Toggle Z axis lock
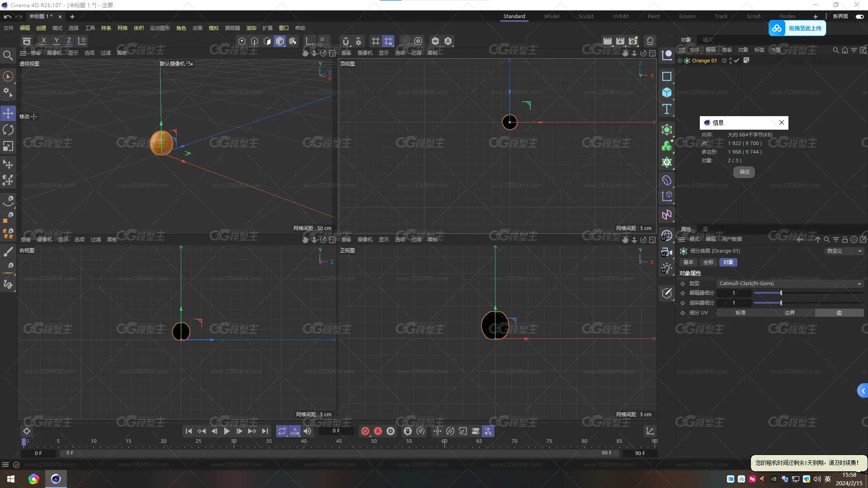This screenshot has width=868, height=488. tap(69, 41)
